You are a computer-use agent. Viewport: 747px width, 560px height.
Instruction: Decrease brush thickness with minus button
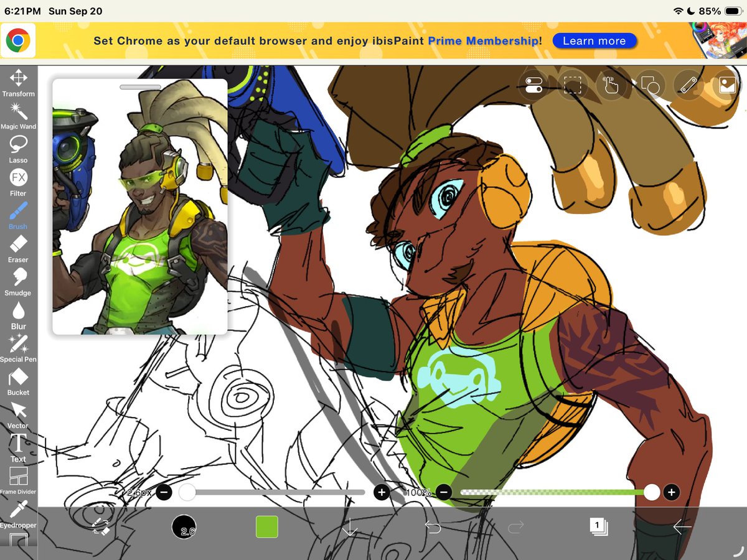(x=164, y=493)
